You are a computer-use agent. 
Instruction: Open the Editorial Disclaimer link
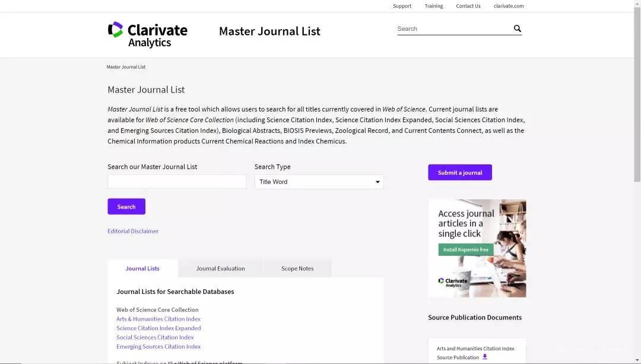coord(133,231)
